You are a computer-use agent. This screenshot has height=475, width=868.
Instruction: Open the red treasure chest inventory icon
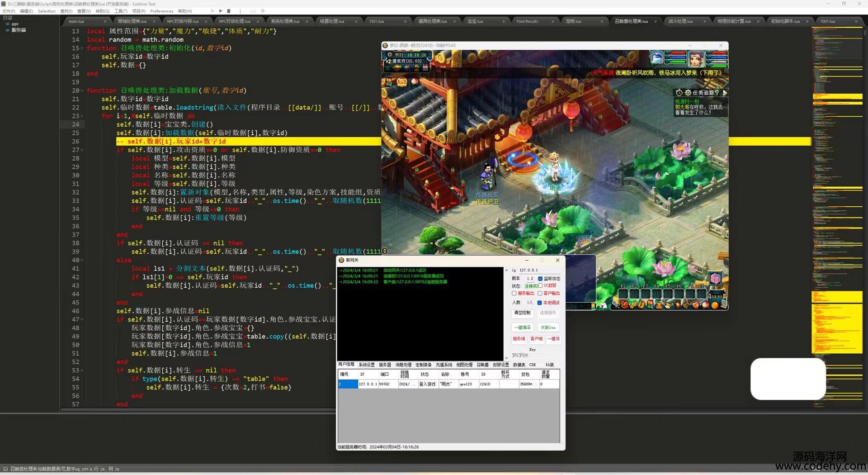[x=624, y=305]
